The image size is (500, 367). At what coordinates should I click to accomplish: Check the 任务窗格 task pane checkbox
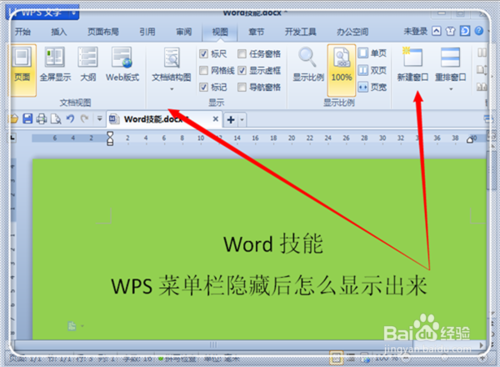click(x=242, y=54)
